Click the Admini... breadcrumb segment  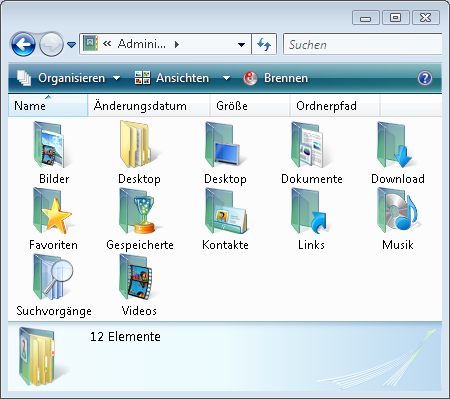(142, 44)
